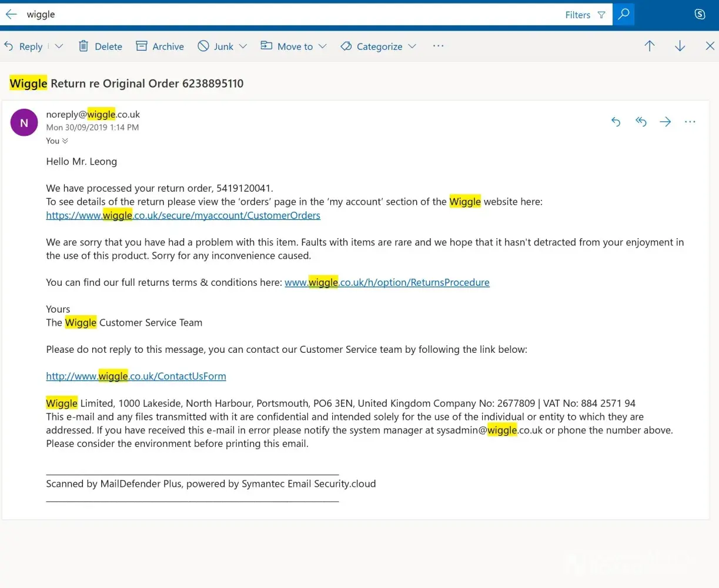Open the Filters dropdown

point(585,15)
